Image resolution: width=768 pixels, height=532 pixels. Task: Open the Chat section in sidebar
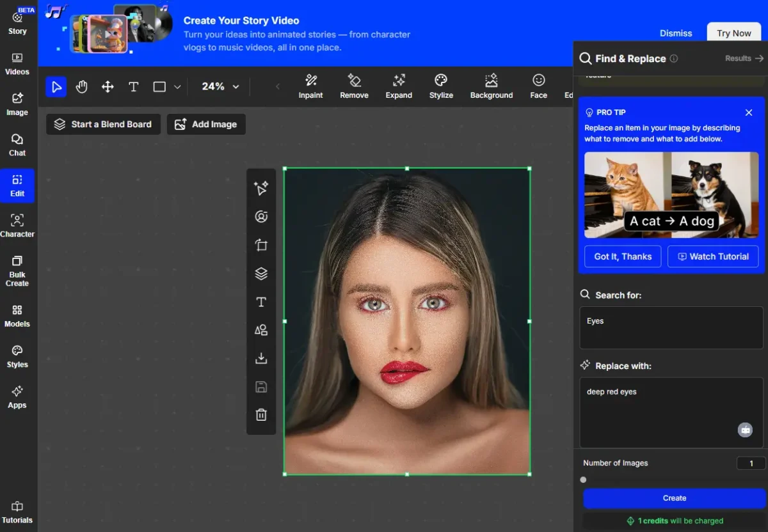pyautogui.click(x=17, y=145)
